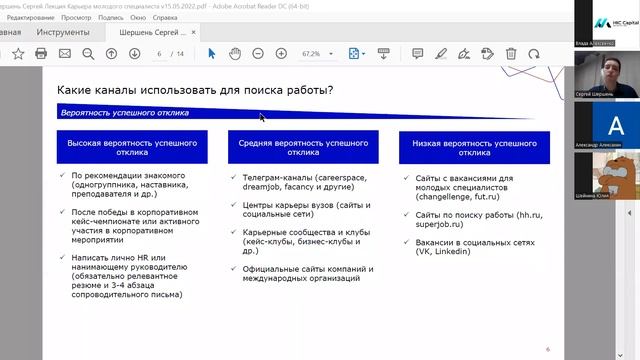Enable scrolling mode toolbar icon
The image size is (640, 360).
click(x=383, y=53)
